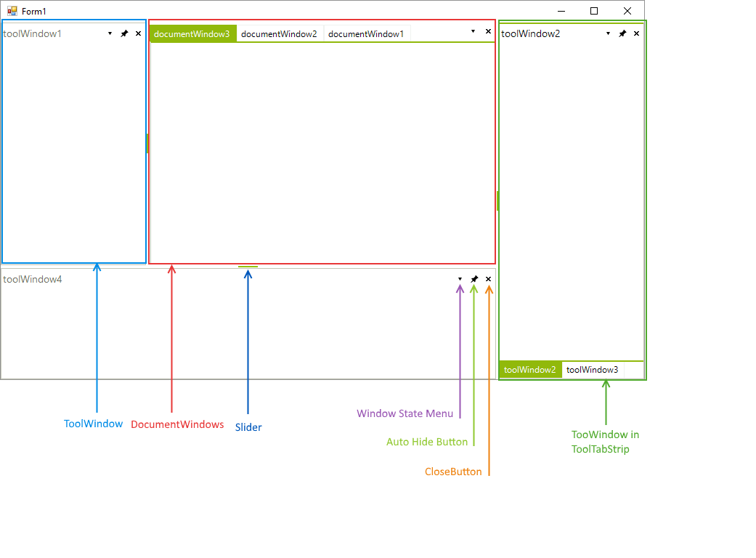Switch to the documentWindow2 tab
This screenshot has width=756, height=558.
tap(280, 33)
